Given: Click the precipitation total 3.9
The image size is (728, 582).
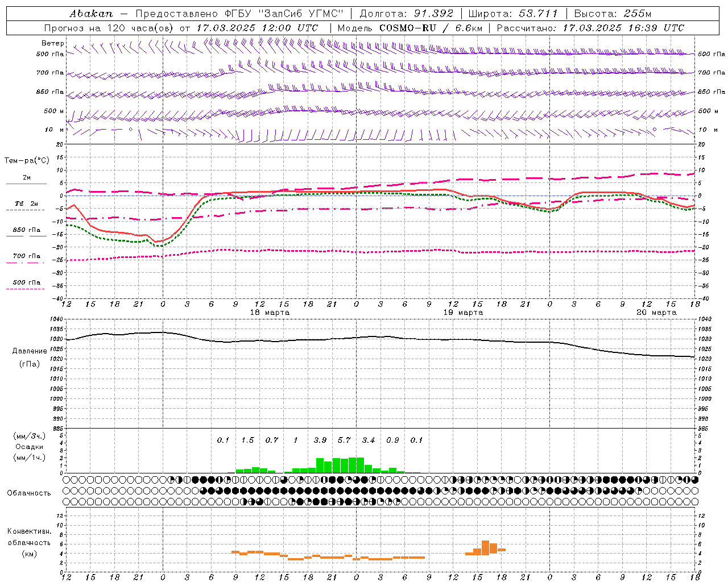Looking at the screenshot, I should 320,440.
